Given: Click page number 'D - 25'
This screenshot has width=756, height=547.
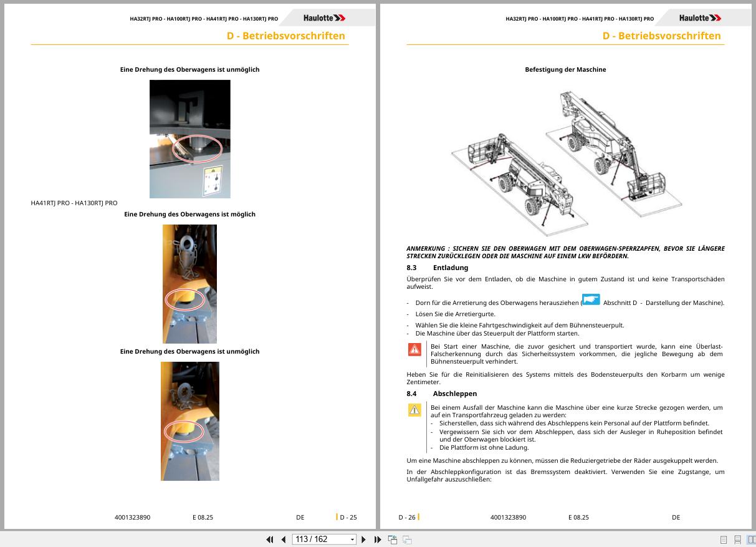Looking at the screenshot, I should (x=348, y=517).
